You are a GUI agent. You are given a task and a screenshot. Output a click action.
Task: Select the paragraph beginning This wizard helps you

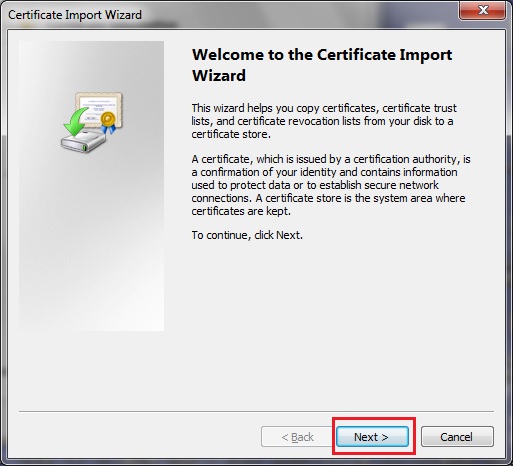[324, 121]
